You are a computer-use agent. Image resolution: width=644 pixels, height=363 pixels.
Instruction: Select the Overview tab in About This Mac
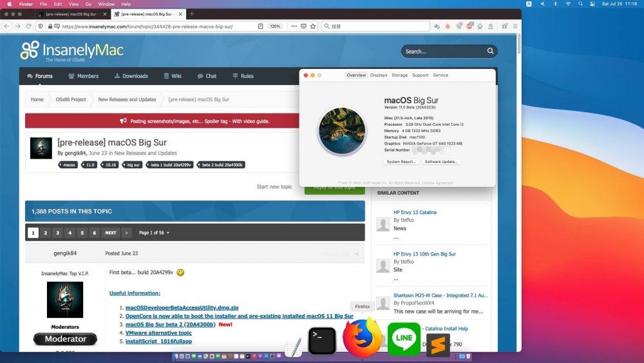356,75
